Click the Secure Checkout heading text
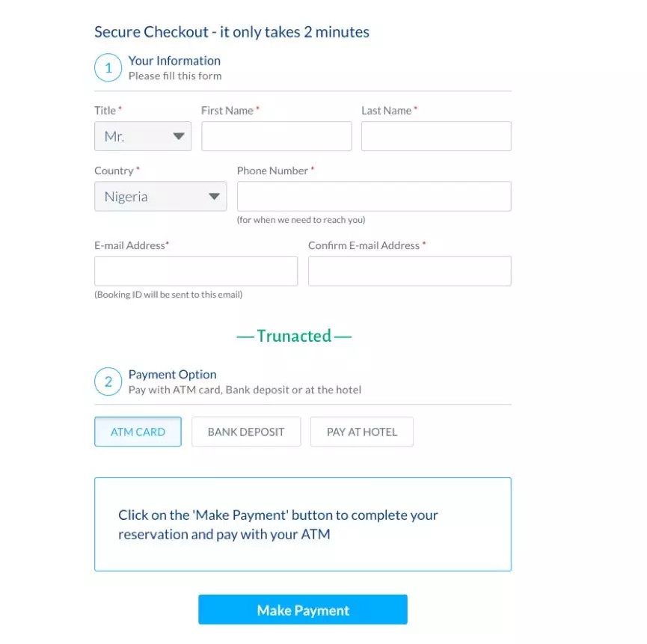Viewport: 647px width, 644px height. point(232,31)
